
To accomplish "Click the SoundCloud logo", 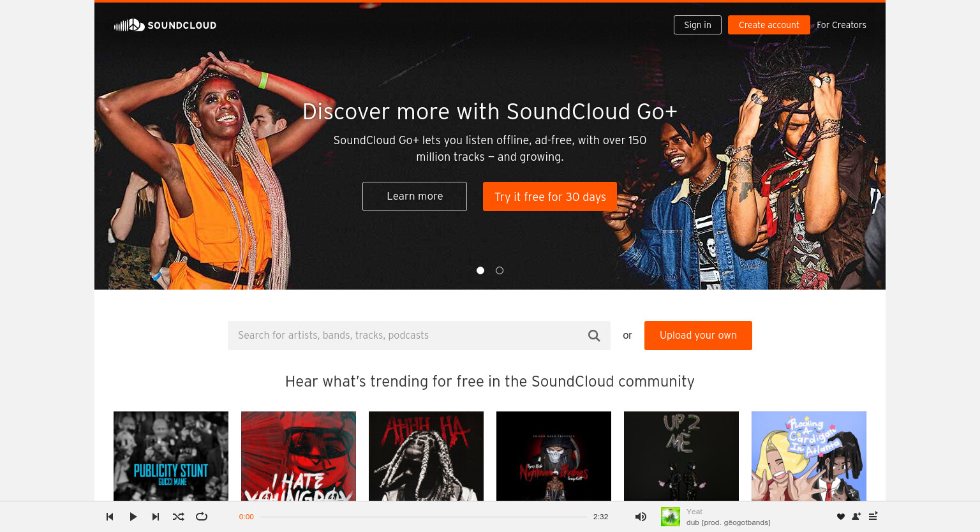I will pos(165,25).
